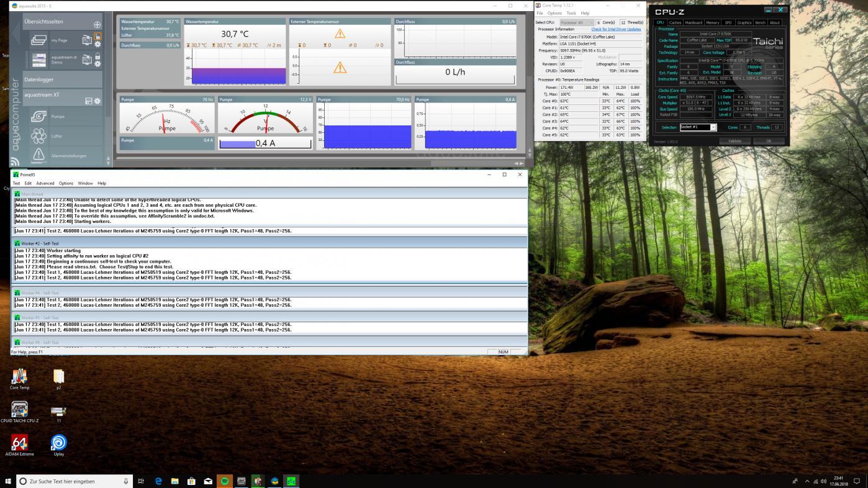
Task: Open Microsoft Edge from the taskbar
Action: (x=158, y=481)
